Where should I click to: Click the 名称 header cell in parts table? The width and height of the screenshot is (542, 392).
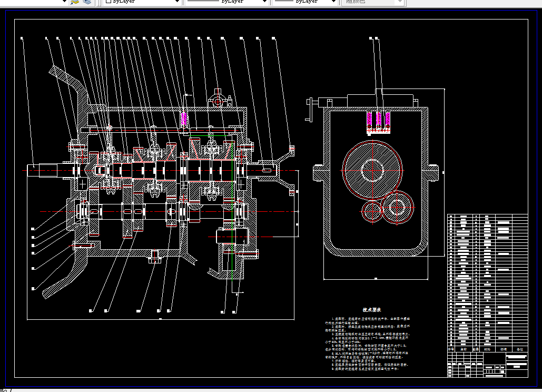click(463, 349)
